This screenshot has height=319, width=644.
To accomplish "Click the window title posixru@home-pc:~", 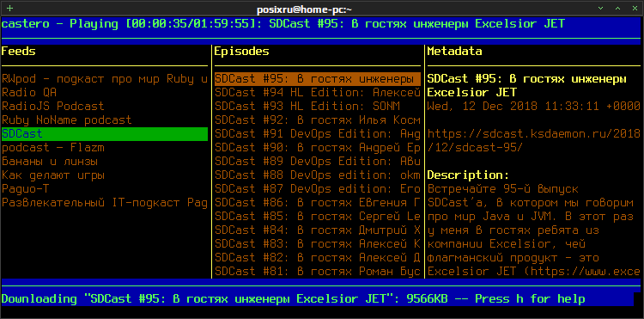I will click(304, 9).
